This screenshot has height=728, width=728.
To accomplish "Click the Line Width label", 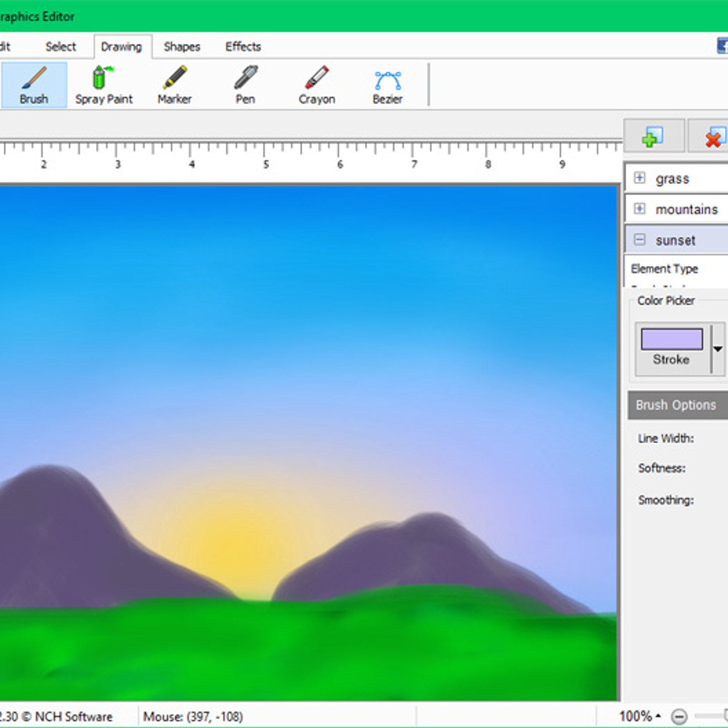I will pos(666,438).
